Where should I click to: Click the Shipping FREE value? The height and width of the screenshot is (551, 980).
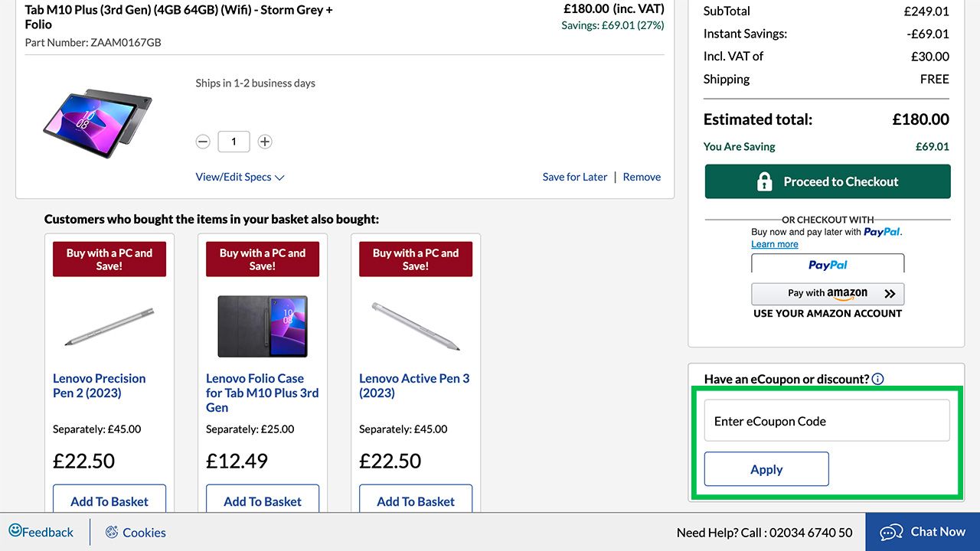pyautogui.click(x=935, y=79)
